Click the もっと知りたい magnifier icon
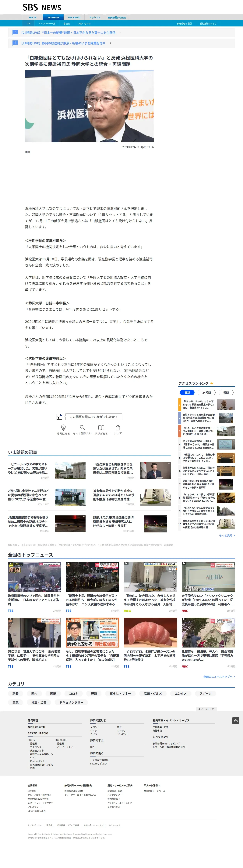This screenshot has width=243, height=868. point(82,427)
